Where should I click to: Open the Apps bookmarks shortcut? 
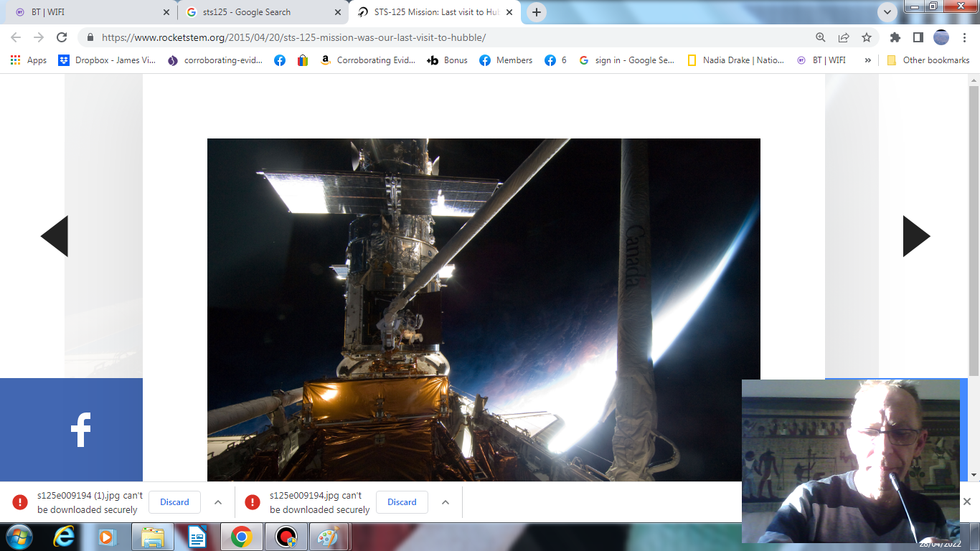pos(29,60)
